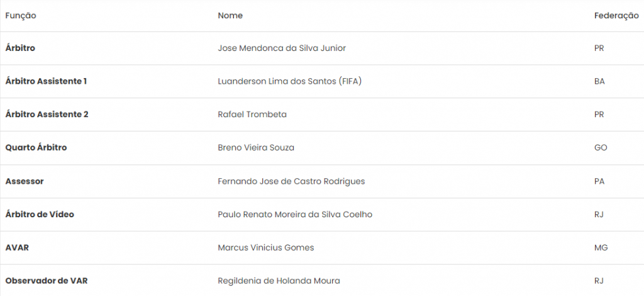Click the Quarto Árbitro role label

[36, 148]
